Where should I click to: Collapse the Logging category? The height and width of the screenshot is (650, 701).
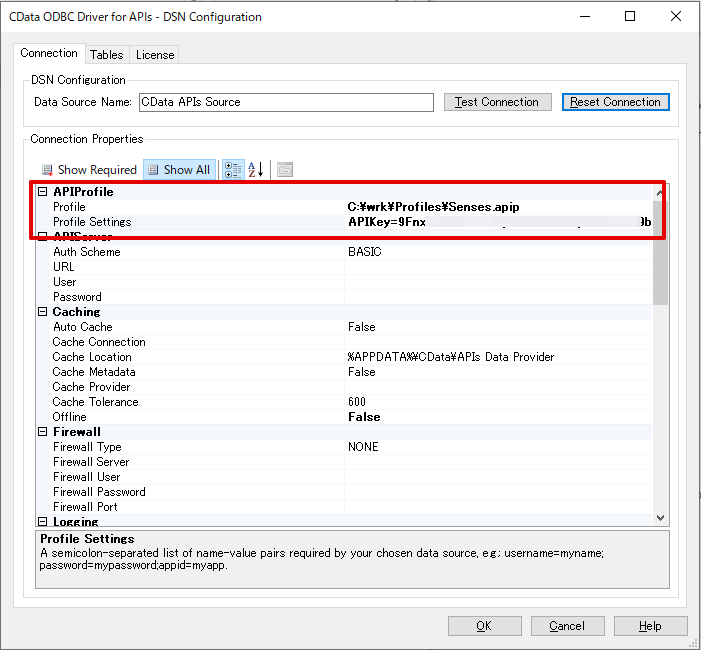click(42, 521)
